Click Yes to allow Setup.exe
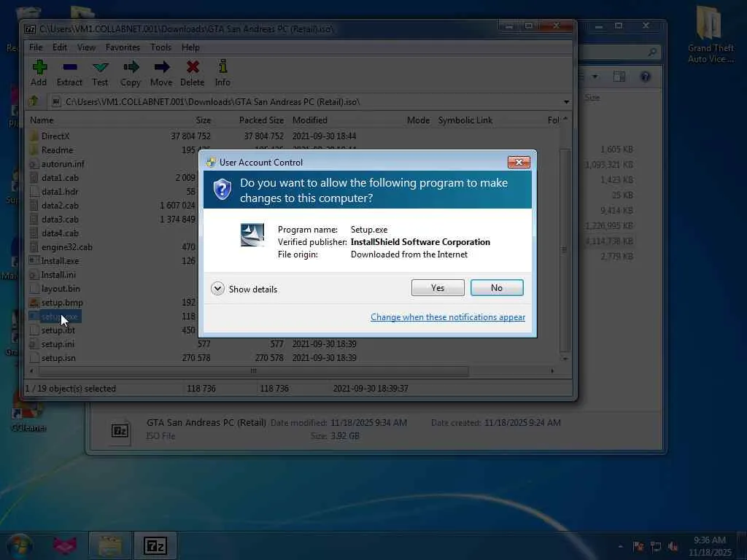 (438, 287)
